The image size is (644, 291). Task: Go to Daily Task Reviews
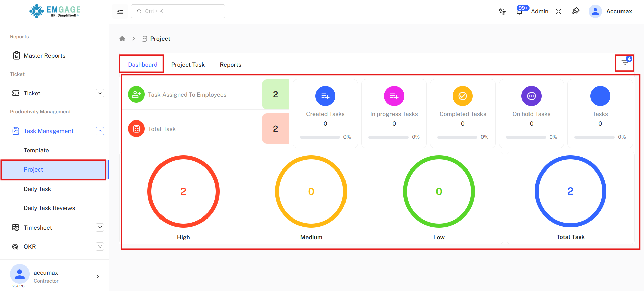click(x=49, y=208)
